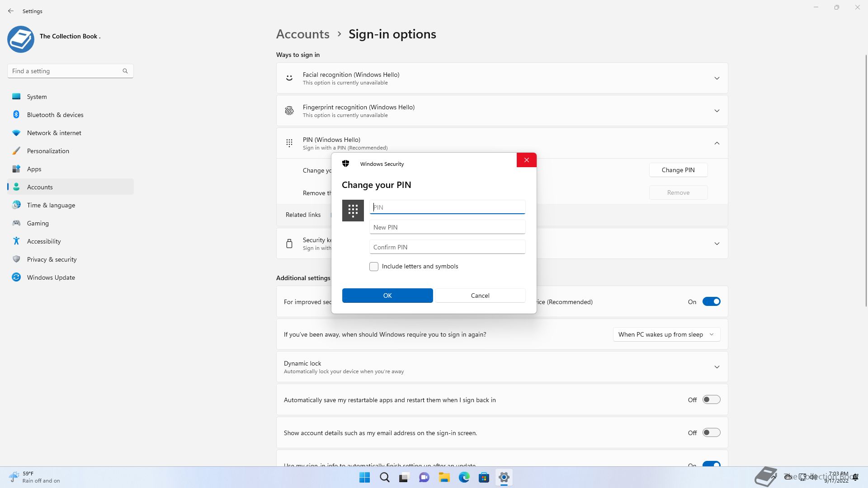Expand Facial recognition (Windows Hello) section
Viewport: 868px width, 488px height.
pyautogui.click(x=717, y=78)
